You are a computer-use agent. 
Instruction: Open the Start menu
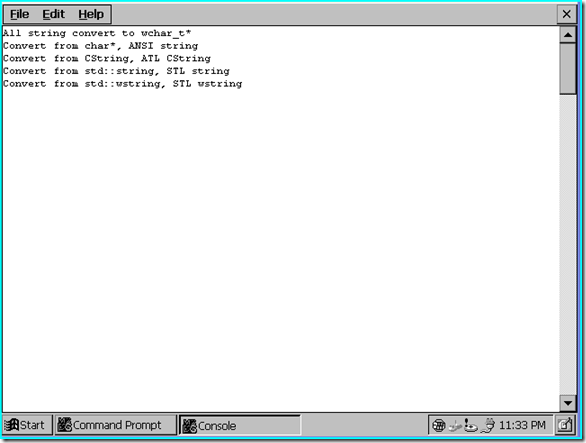point(27,425)
